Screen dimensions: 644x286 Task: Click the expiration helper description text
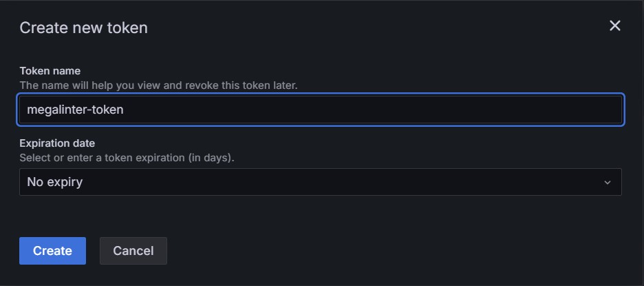point(127,158)
